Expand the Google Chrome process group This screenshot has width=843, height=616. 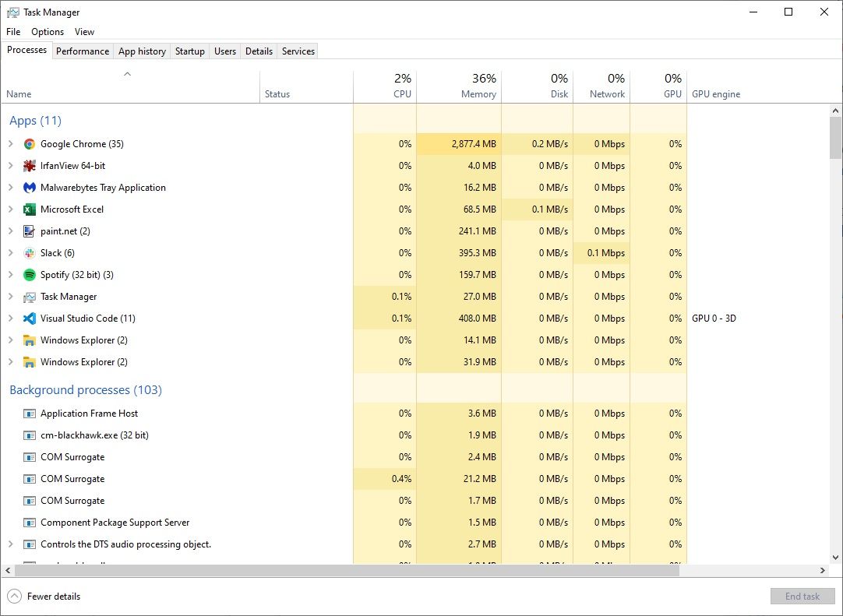click(10, 144)
